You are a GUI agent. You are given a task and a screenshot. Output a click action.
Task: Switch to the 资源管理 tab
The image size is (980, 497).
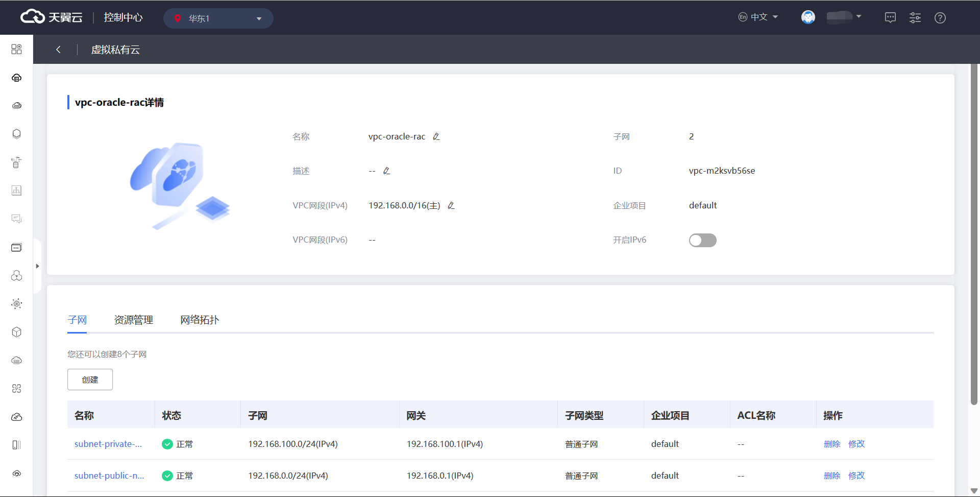(133, 320)
